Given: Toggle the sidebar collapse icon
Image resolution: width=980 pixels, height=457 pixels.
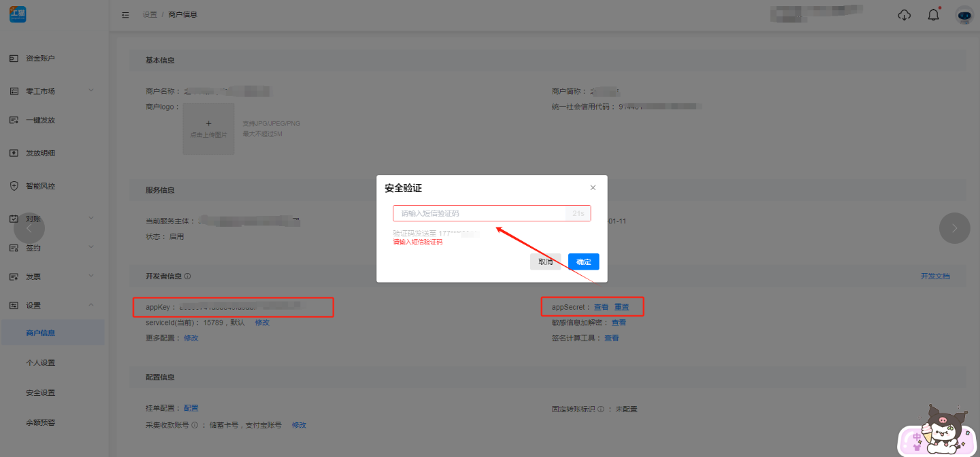Looking at the screenshot, I should point(125,14).
